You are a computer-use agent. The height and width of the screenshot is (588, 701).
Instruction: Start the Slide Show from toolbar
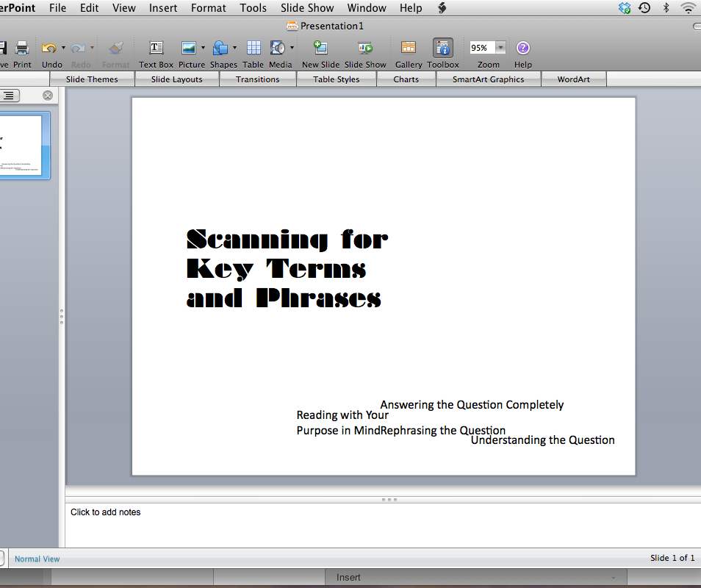[365, 49]
